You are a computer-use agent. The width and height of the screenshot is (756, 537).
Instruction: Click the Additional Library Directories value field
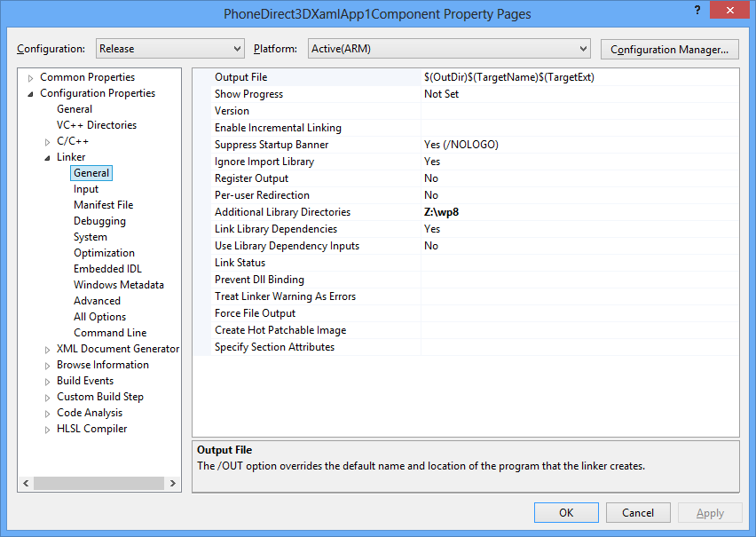tap(577, 212)
